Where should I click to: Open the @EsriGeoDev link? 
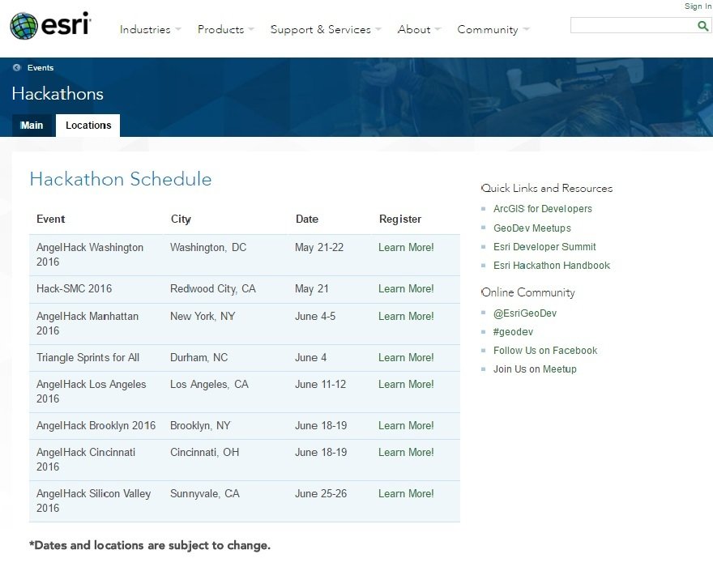click(525, 313)
